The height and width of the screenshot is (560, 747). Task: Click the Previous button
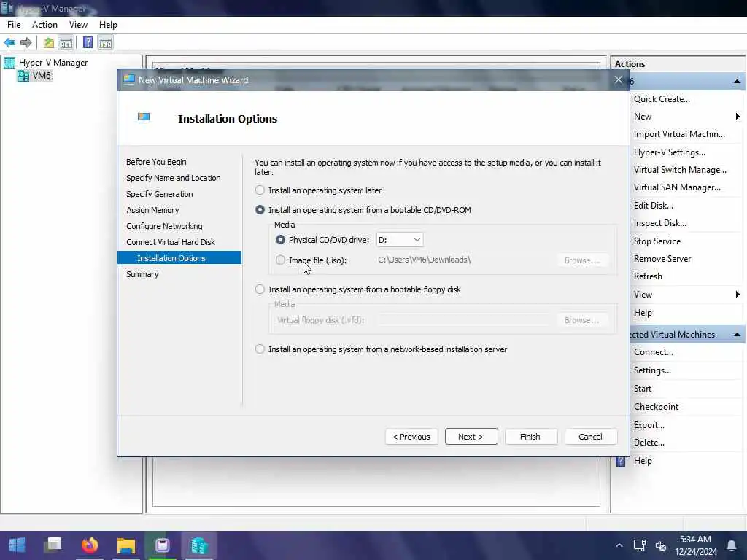tap(411, 437)
